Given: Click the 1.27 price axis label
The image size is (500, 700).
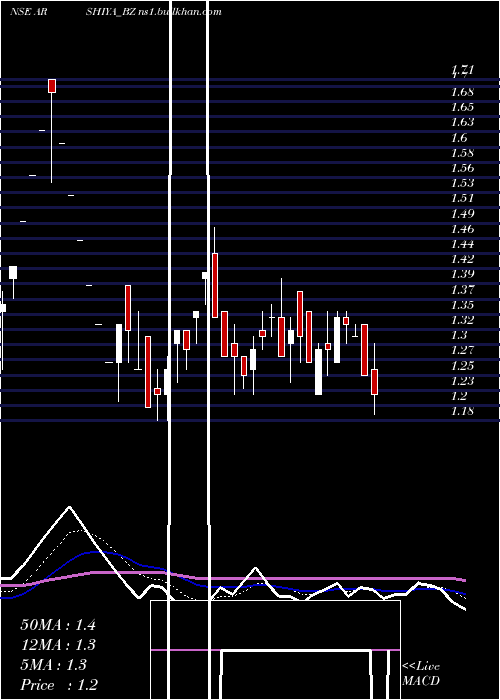Looking at the screenshot, I should [462, 350].
